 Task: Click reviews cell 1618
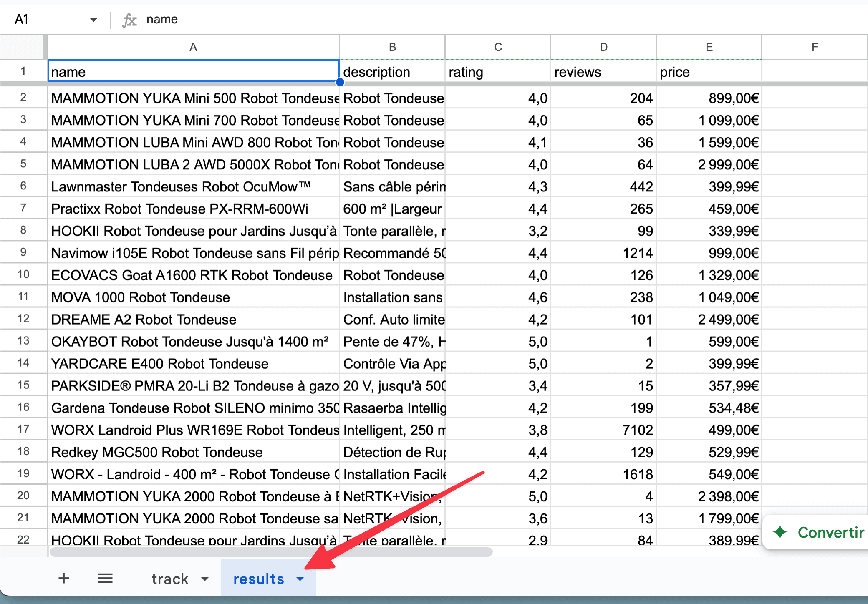point(603,474)
